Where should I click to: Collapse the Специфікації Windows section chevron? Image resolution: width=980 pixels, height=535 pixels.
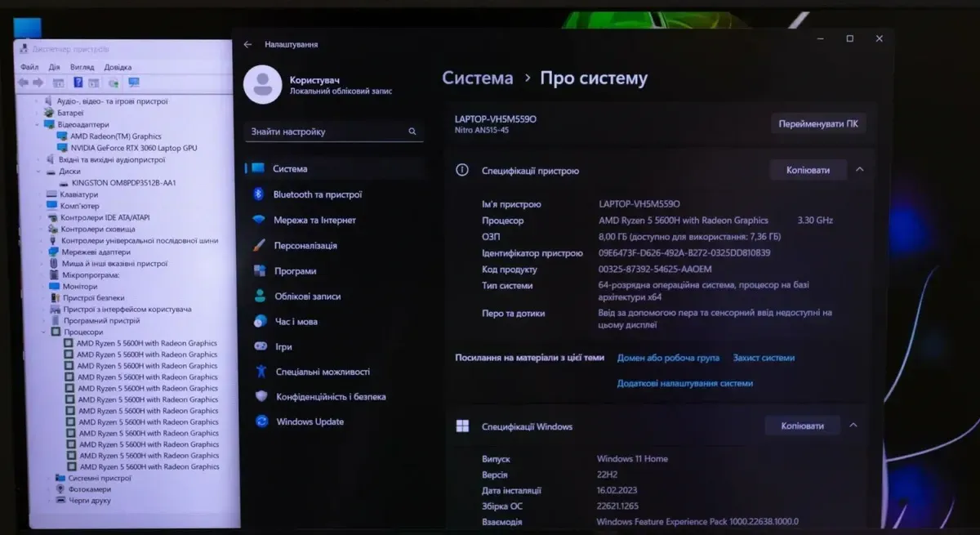click(x=853, y=426)
